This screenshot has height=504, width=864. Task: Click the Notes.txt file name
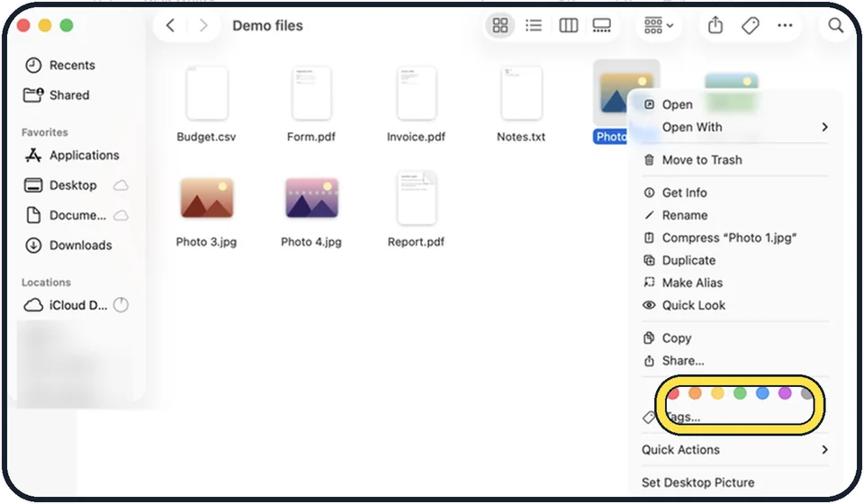click(x=521, y=137)
